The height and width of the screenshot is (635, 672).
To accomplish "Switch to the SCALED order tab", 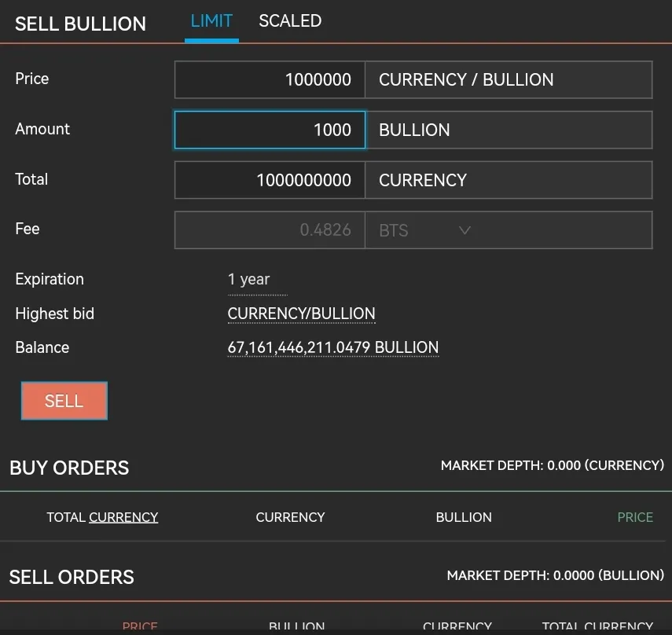I will click(x=290, y=21).
